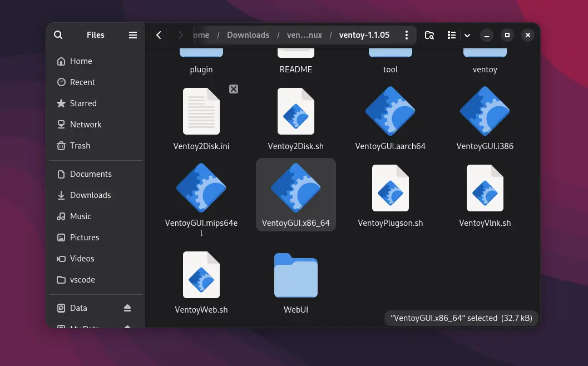This screenshot has width=588, height=366.
Task: Click the ventoy-1.1.05 breadcrumb
Action: (364, 35)
